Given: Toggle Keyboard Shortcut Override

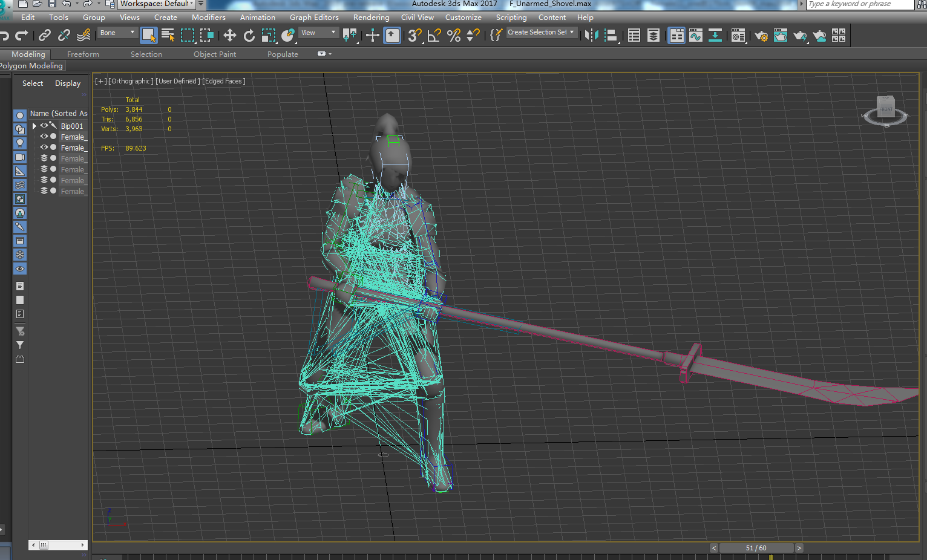Looking at the screenshot, I should tap(392, 36).
